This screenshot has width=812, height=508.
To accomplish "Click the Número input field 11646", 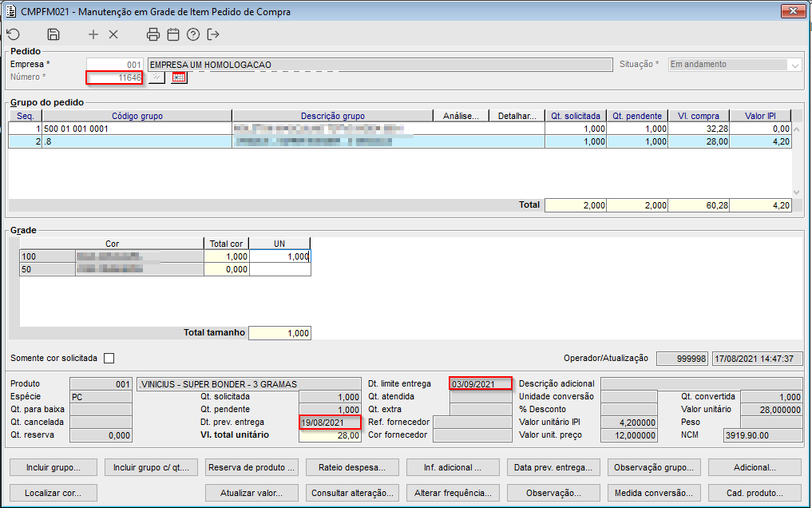I will 114,77.
